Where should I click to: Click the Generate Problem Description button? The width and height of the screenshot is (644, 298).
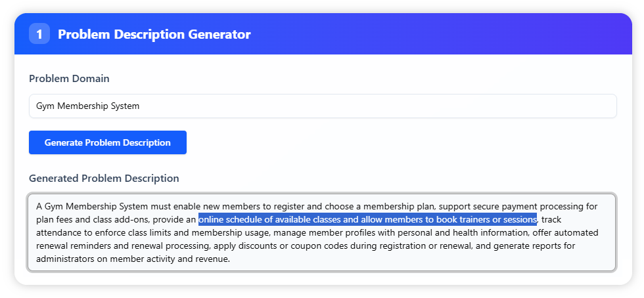tap(108, 142)
